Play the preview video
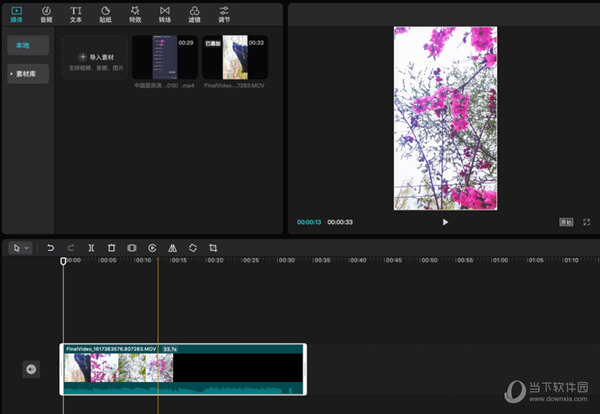This screenshot has width=600, height=414. 445,222
